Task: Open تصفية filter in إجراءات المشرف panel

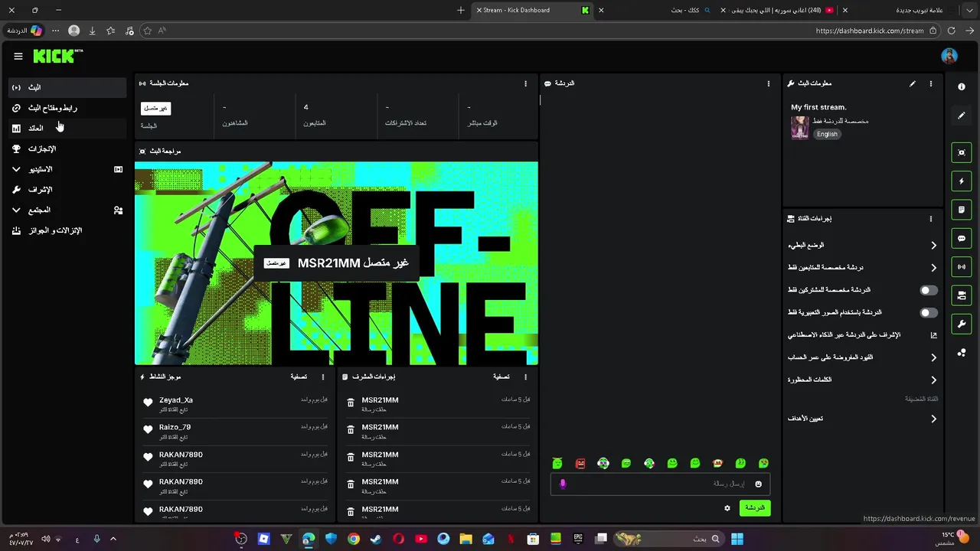Action: tap(501, 377)
